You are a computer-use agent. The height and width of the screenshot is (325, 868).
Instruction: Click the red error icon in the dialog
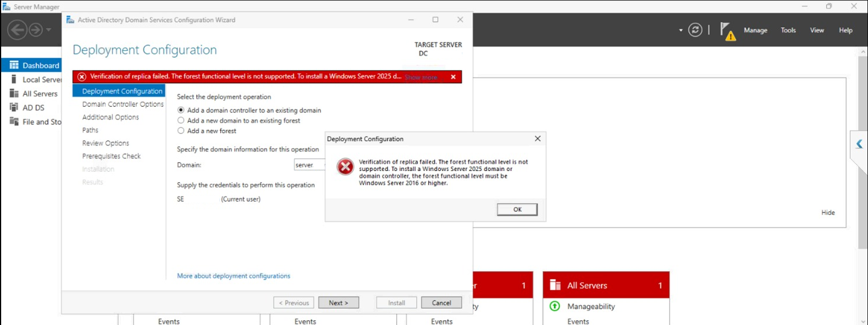(x=345, y=167)
